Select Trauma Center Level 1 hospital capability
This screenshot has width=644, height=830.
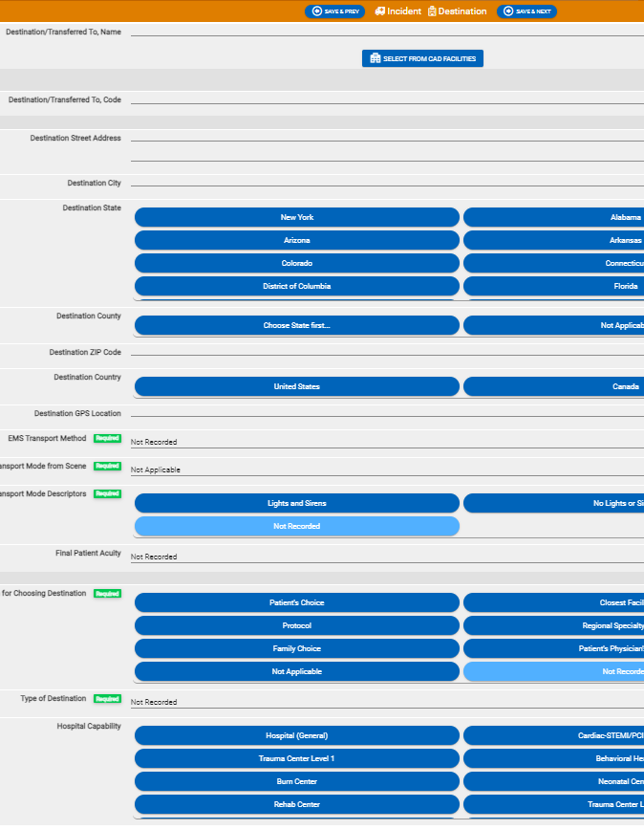pyautogui.click(x=296, y=758)
